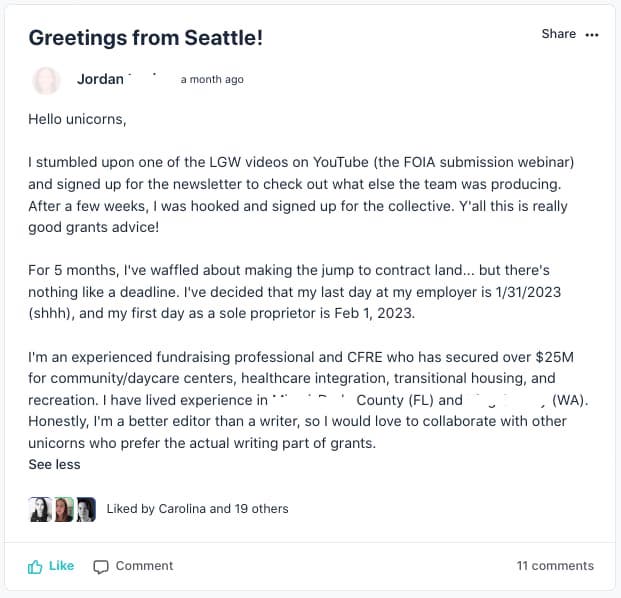Screen dimensions: 621x598
Task: Click the third liker avatar thumbnail
Action: (86, 509)
